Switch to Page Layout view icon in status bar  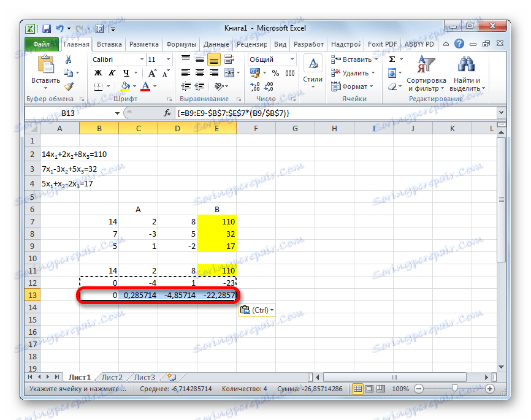click(x=369, y=389)
